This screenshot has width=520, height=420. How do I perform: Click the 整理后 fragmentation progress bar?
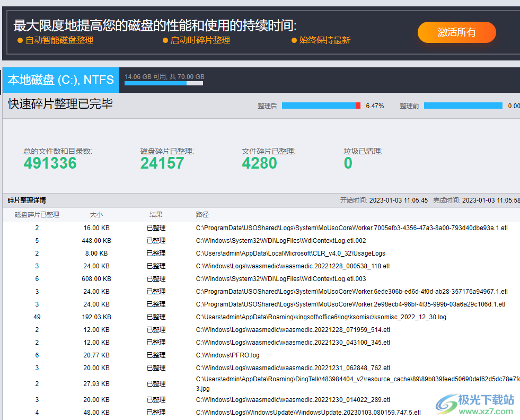pos(321,106)
